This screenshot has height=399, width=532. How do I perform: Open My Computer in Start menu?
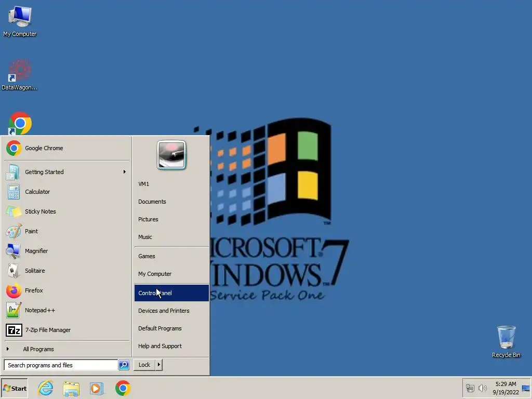(x=171, y=274)
